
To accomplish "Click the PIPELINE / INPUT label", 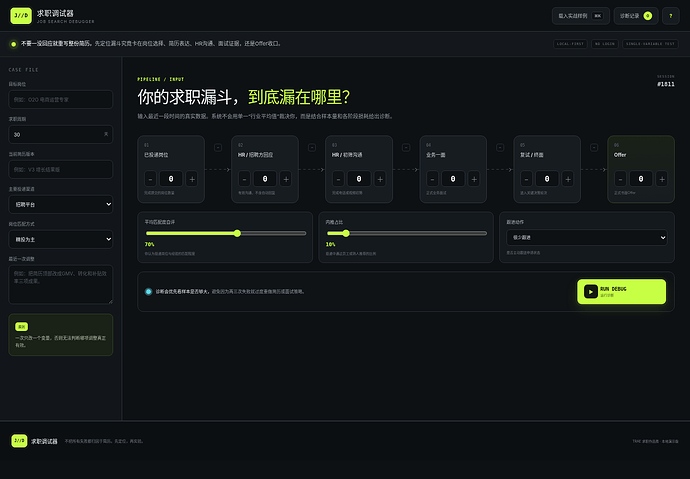I will 161,79.
